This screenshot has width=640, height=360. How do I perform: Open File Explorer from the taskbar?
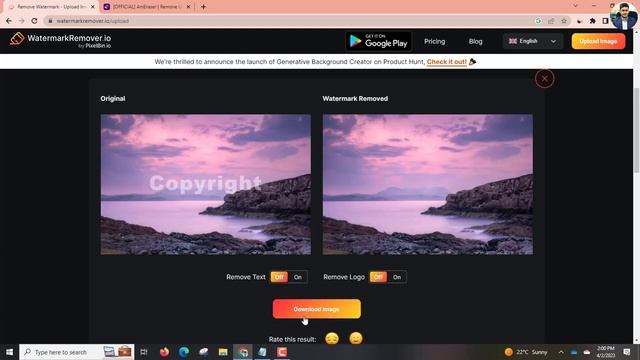223,352
